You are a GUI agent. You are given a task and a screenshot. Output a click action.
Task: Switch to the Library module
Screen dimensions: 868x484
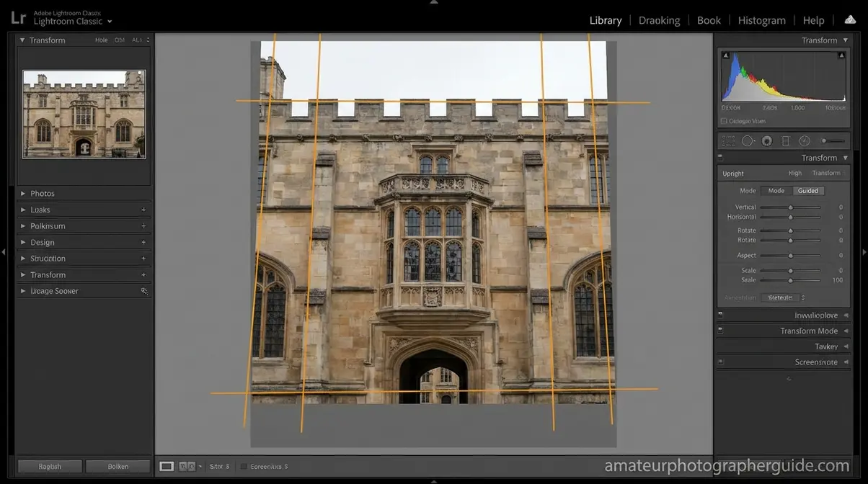point(605,19)
